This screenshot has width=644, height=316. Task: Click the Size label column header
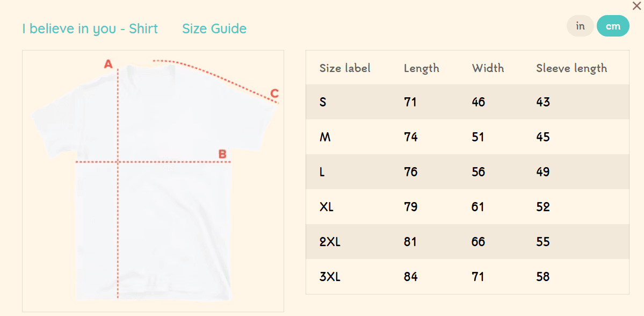click(x=345, y=68)
